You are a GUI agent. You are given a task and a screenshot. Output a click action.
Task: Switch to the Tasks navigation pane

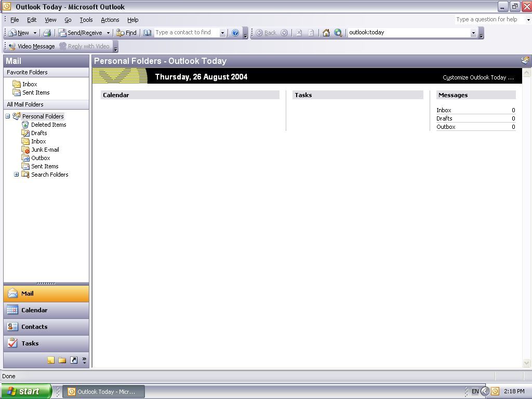click(x=46, y=343)
